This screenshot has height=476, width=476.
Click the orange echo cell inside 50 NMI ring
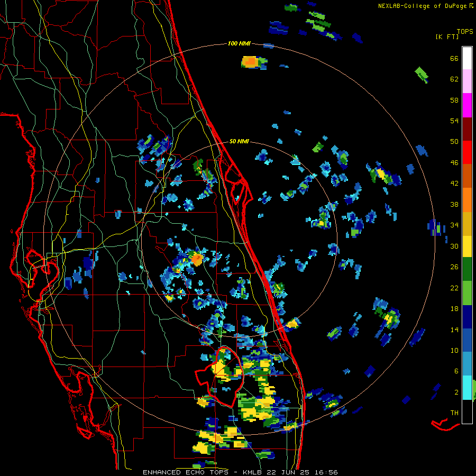[197, 260]
